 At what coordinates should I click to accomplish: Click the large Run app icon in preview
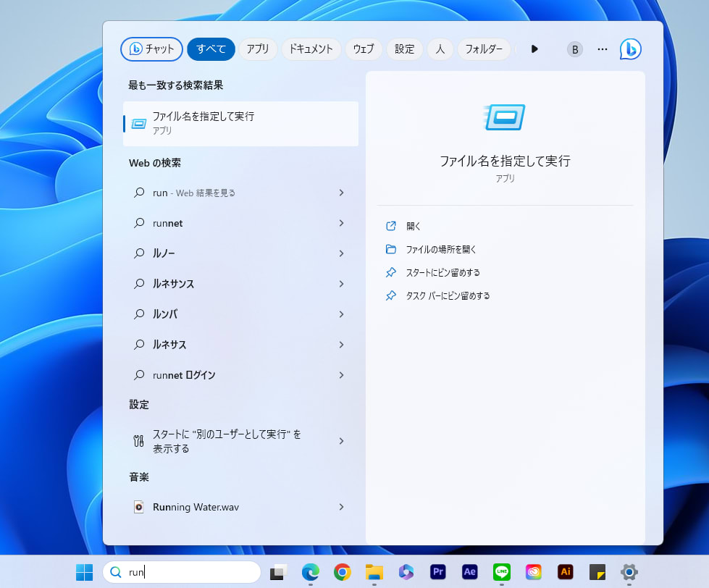[x=505, y=117]
